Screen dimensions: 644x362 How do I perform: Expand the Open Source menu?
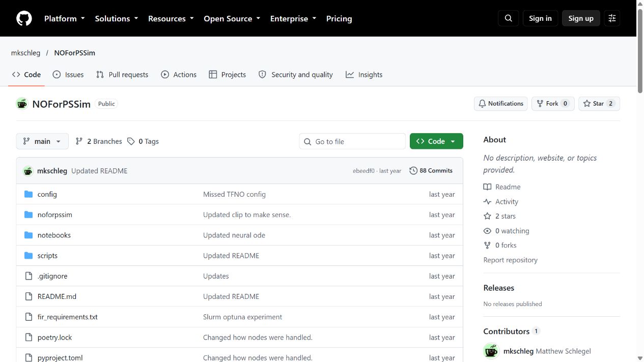pos(232,18)
